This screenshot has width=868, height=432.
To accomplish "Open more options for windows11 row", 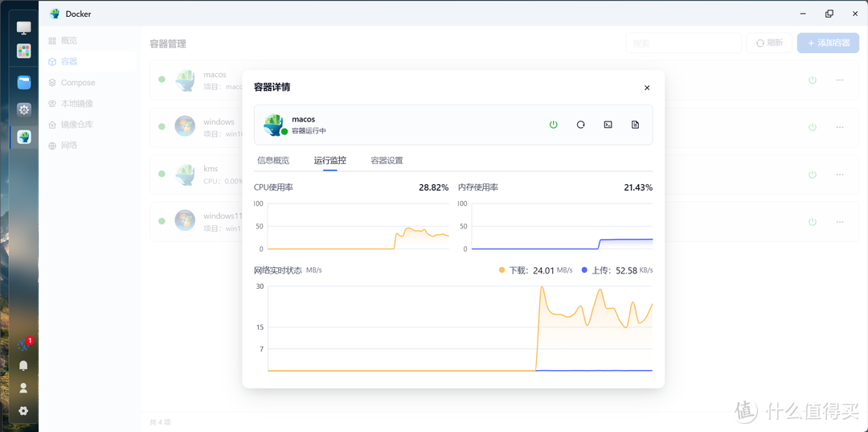I will tap(840, 221).
